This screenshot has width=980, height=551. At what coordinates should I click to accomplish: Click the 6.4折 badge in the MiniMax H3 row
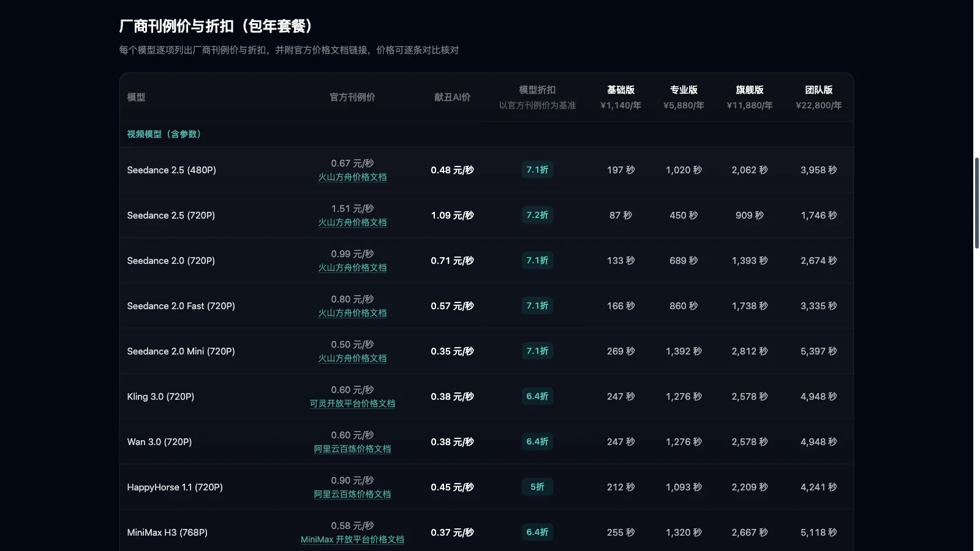[537, 532]
